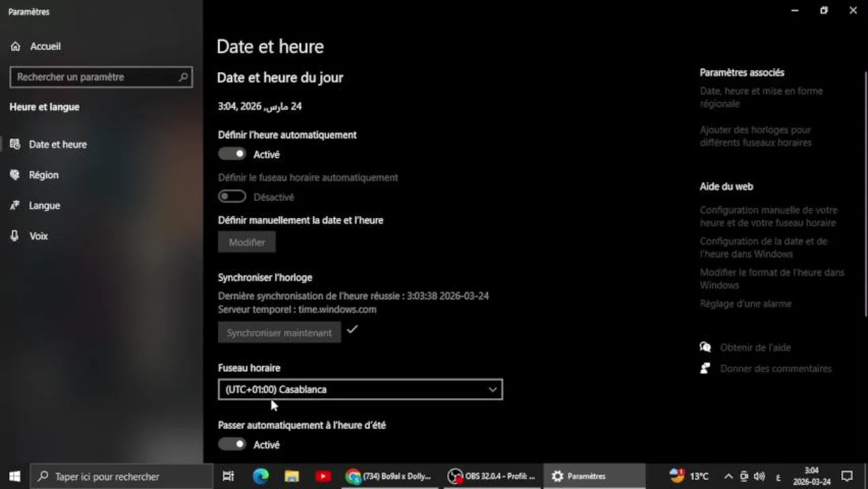This screenshot has height=489, width=868.
Task: Open volume speaker tray icon
Action: pyautogui.click(x=759, y=476)
